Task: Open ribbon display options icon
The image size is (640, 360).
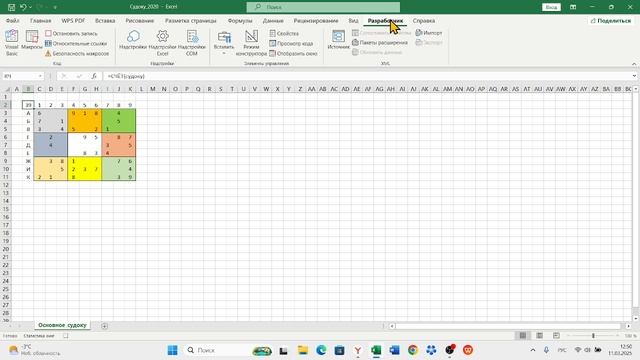Action: coord(573,7)
